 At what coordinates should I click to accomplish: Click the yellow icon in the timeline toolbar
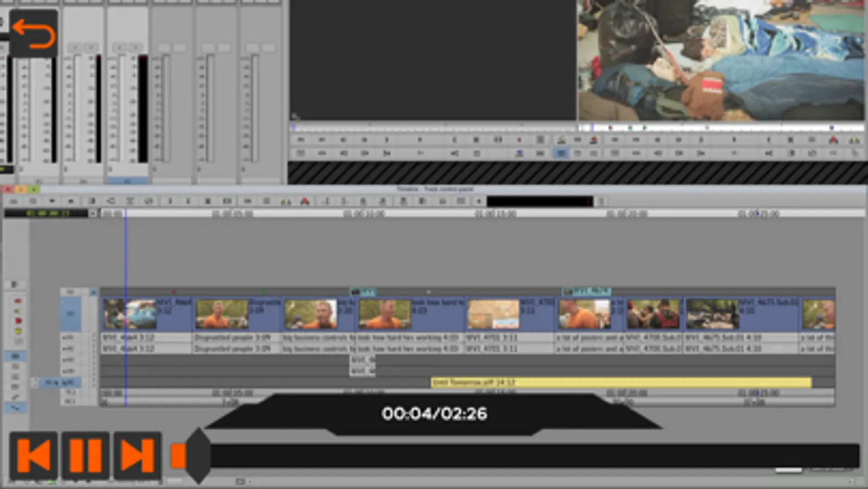(286, 202)
